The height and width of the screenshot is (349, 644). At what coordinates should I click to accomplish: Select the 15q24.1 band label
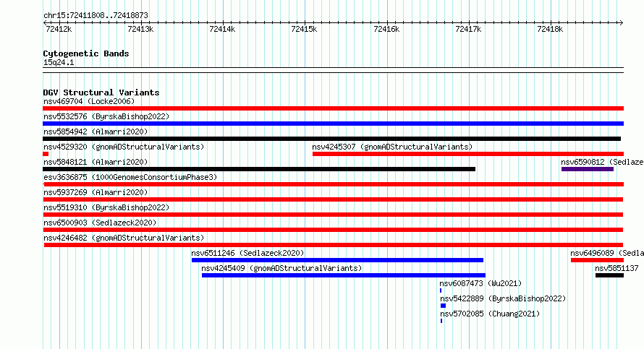pos(59,62)
